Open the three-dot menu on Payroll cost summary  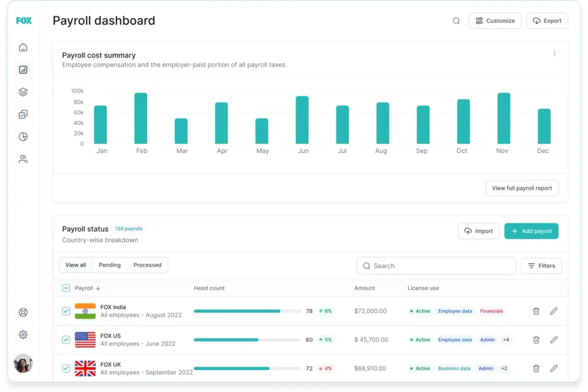tap(554, 53)
